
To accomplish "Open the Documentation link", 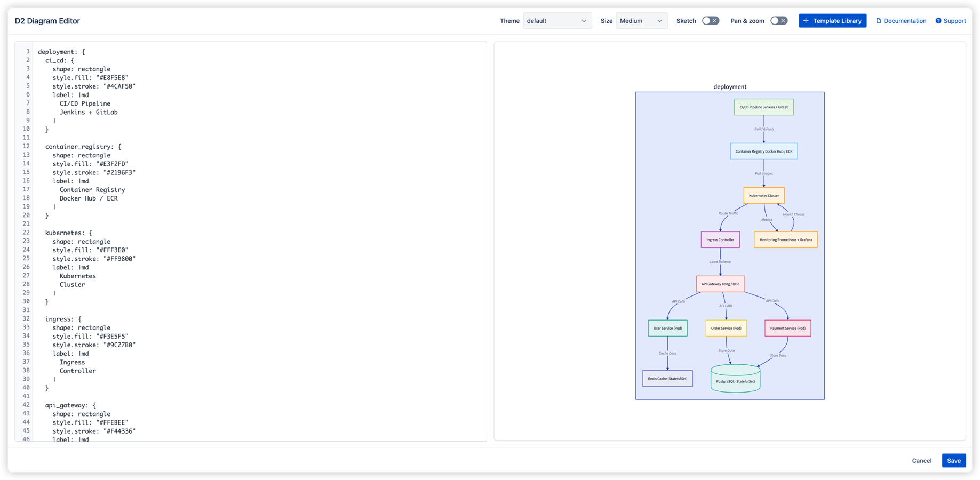I will pos(904,20).
